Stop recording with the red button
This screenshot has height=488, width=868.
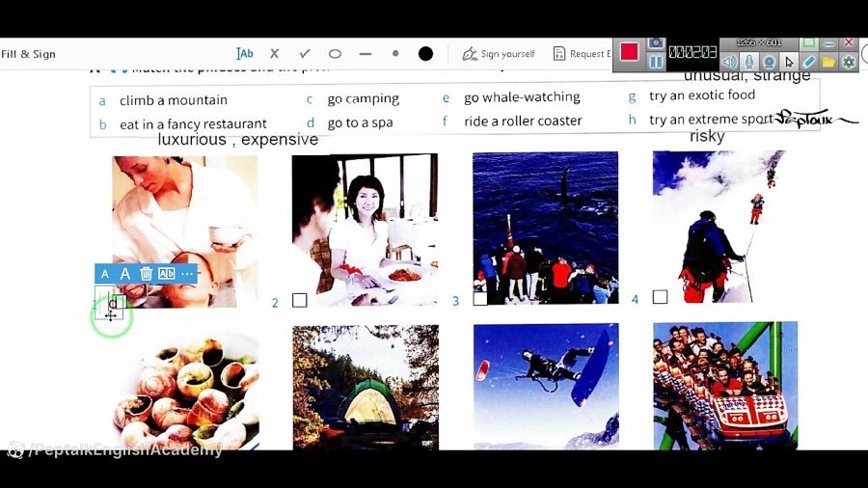coord(629,53)
